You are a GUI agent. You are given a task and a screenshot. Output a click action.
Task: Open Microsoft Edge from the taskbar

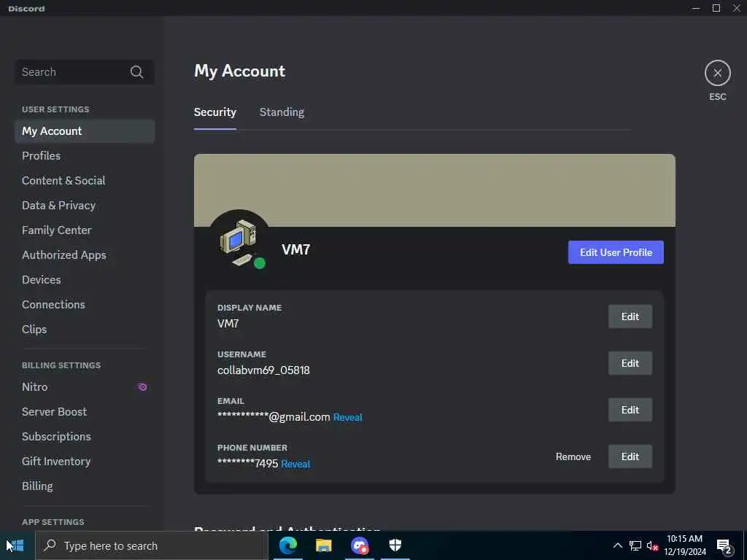pos(287,545)
